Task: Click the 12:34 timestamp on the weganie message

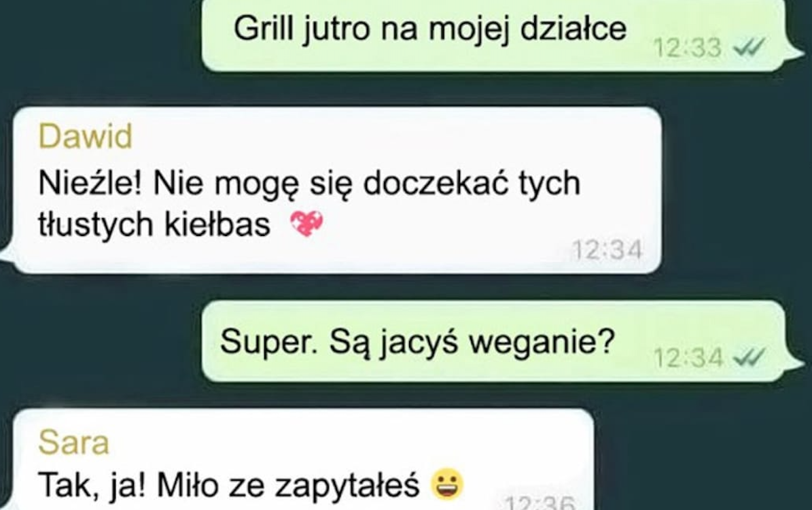Action: (688, 358)
